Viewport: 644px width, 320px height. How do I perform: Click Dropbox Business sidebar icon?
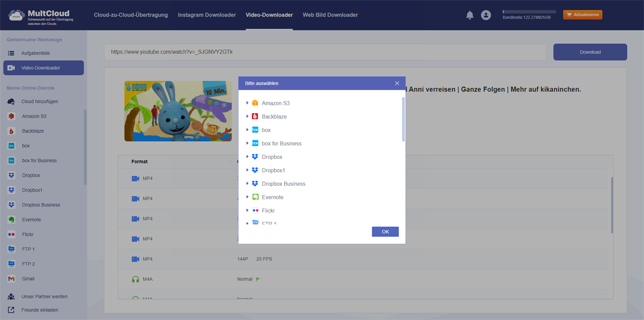tap(11, 205)
